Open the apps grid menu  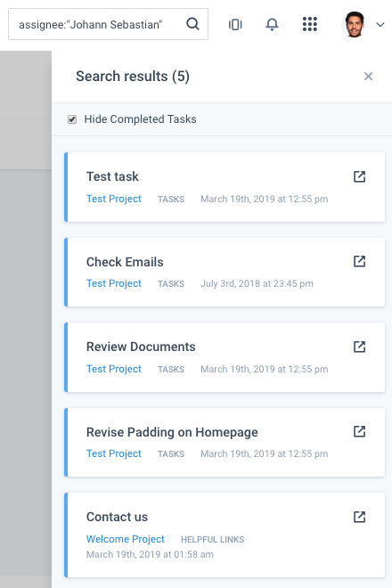click(x=310, y=24)
